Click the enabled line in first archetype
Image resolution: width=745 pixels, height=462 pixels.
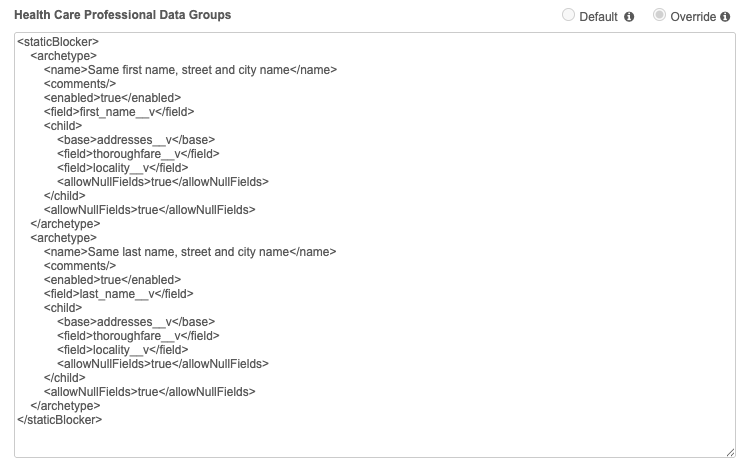112,98
